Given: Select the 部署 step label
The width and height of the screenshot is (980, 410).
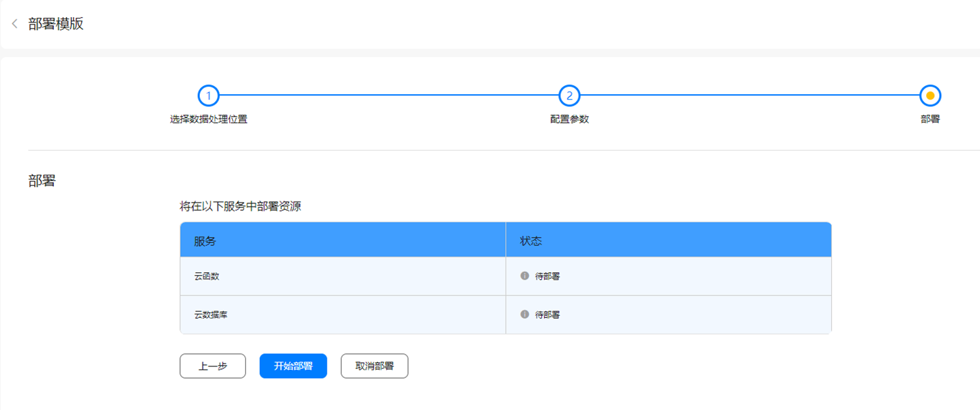Looking at the screenshot, I should 931,119.
